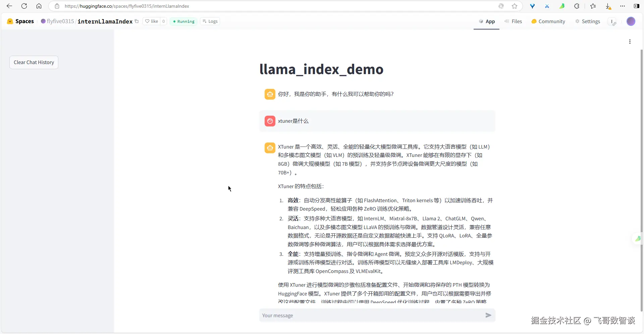Click assistant avatar beside greeting message
This screenshot has width=644, height=334.
(270, 94)
